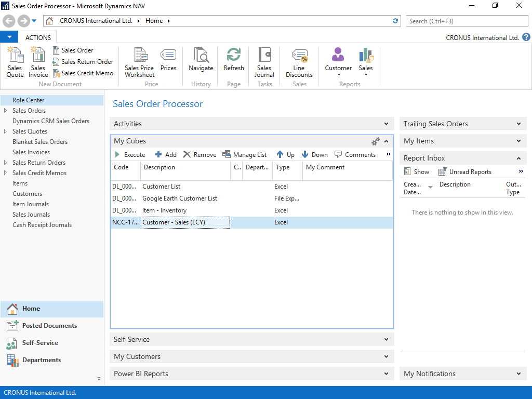The height and width of the screenshot is (399, 532).
Task: Open the Home navigation section
Action: point(52,309)
